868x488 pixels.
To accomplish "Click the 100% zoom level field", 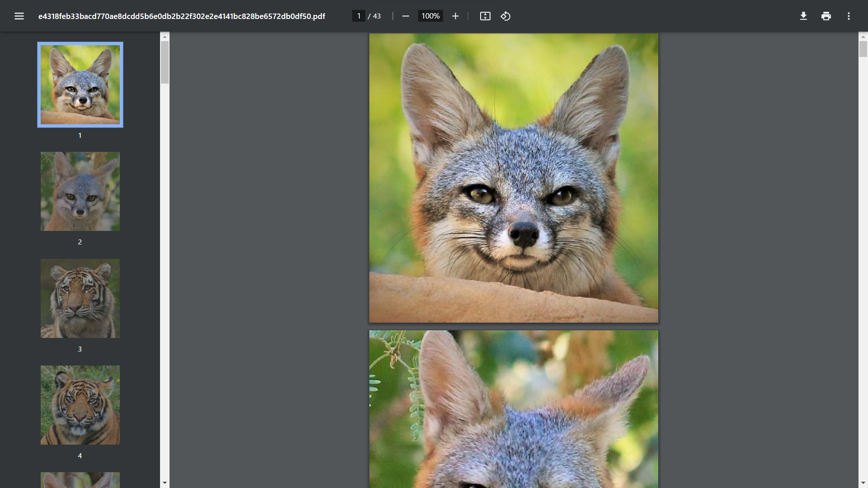I will pos(430,16).
